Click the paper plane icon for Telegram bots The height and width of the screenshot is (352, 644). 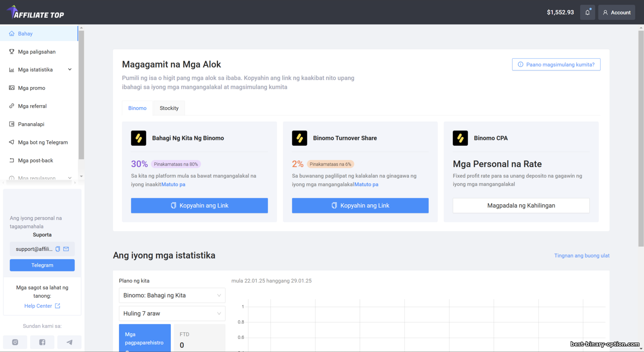pyautogui.click(x=12, y=142)
